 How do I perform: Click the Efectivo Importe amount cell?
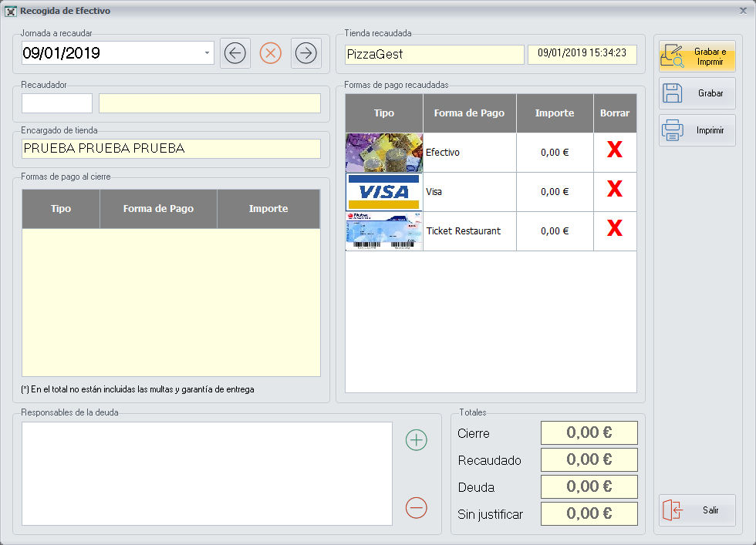pos(555,153)
